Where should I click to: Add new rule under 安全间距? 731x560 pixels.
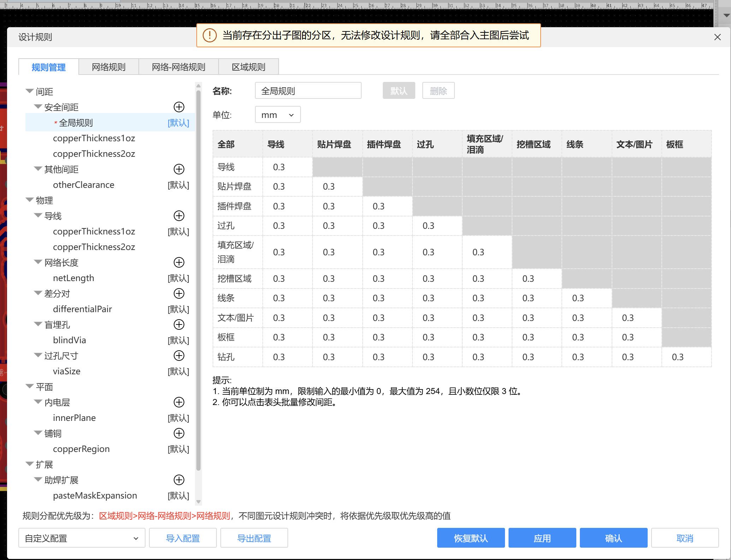click(x=179, y=107)
